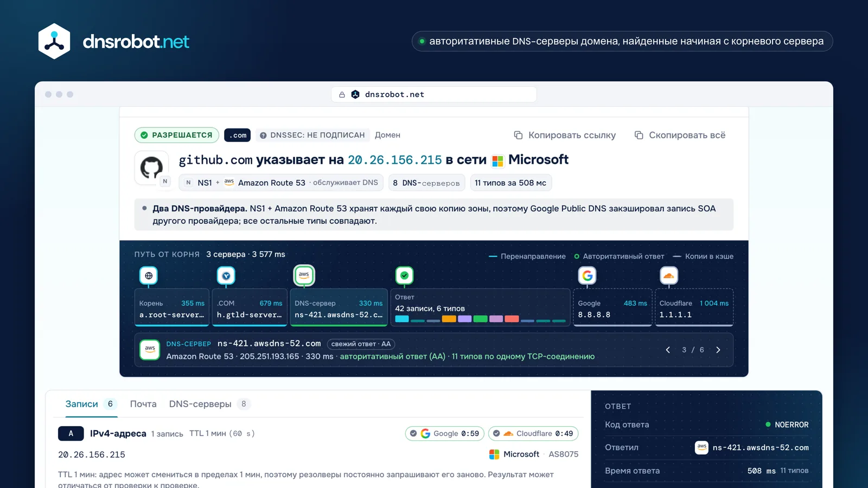The image size is (868, 488).
Task: Click the root server globe icon
Action: 149,275
